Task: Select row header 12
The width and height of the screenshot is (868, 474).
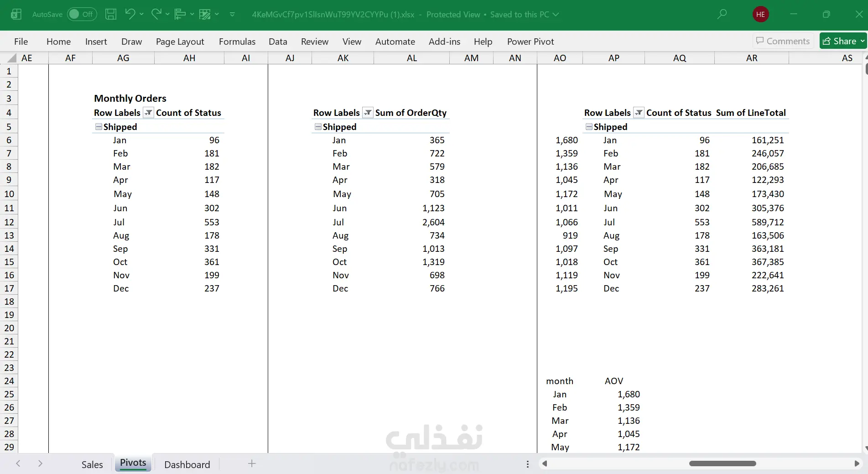Action: pos(9,222)
